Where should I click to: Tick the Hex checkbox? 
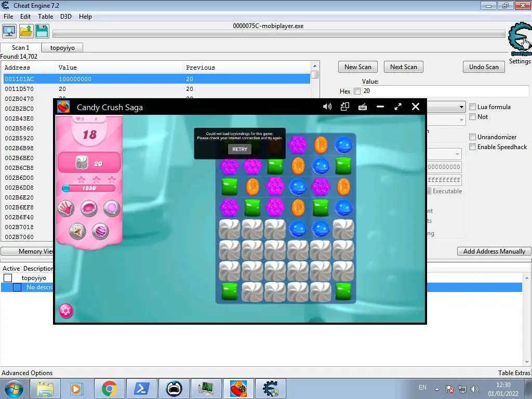coord(357,91)
